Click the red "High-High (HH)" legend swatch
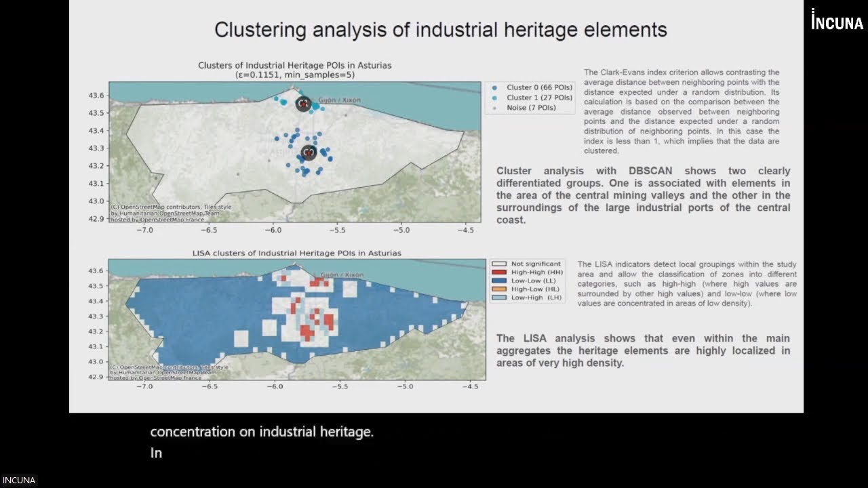868x488 pixels. pyautogui.click(x=500, y=272)
